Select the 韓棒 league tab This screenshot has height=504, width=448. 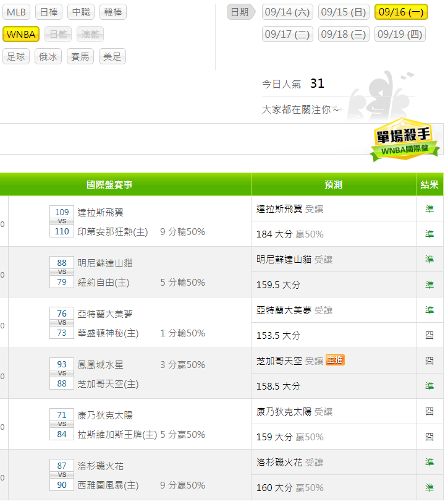114,12
